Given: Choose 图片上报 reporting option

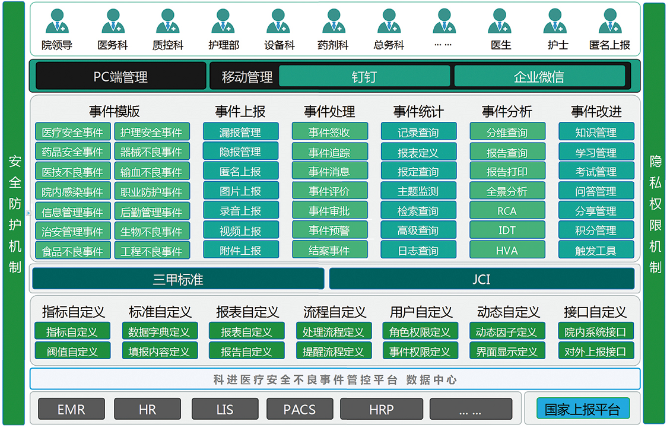Looking at the screenshot, I should [241, 191].
